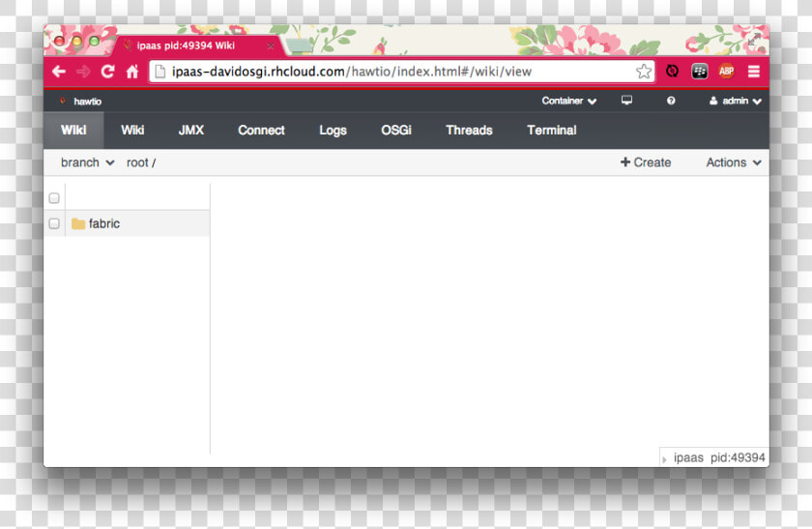The height and width of the screenshot is (529, 812).
Task: Expand the ipaas pid:49394 status arrow
Action: pyautogui.click(x=664, y=459)
